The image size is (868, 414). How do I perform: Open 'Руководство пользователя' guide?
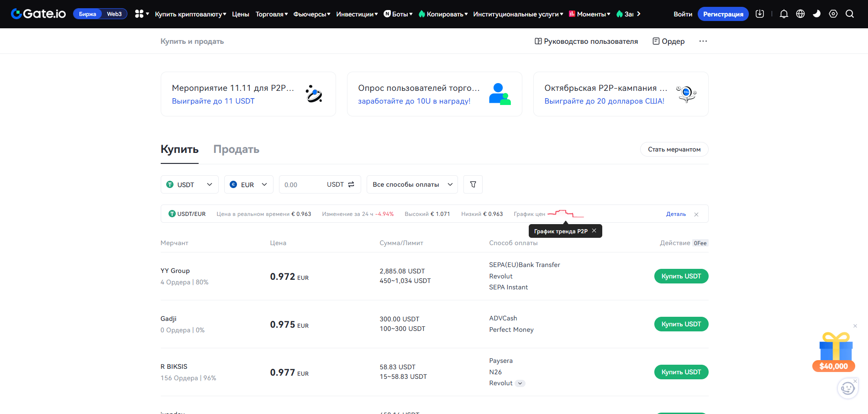coord(586,41)
